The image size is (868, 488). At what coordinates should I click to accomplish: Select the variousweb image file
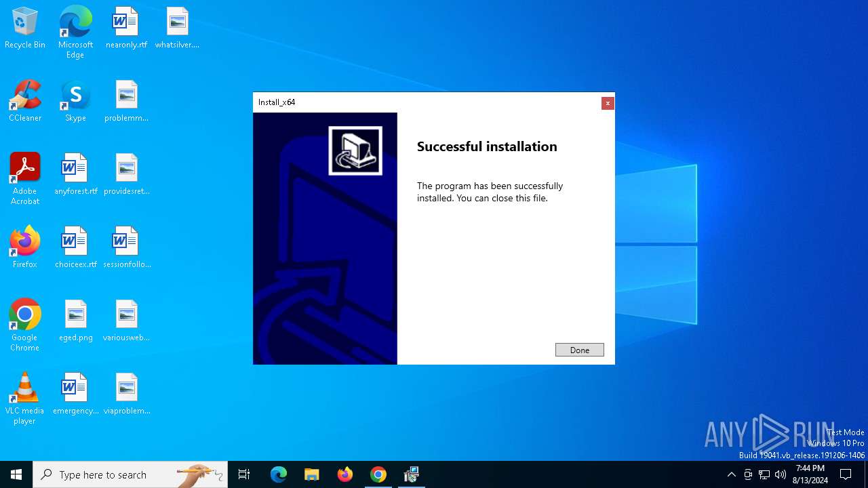126,321
